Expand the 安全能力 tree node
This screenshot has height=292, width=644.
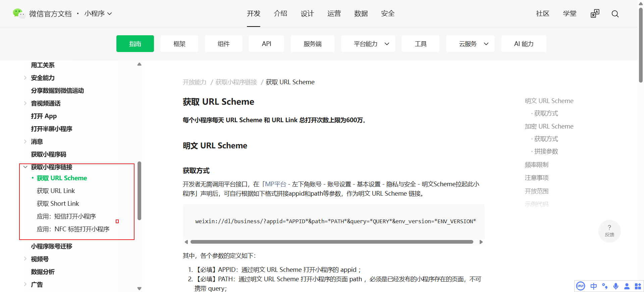25,78
